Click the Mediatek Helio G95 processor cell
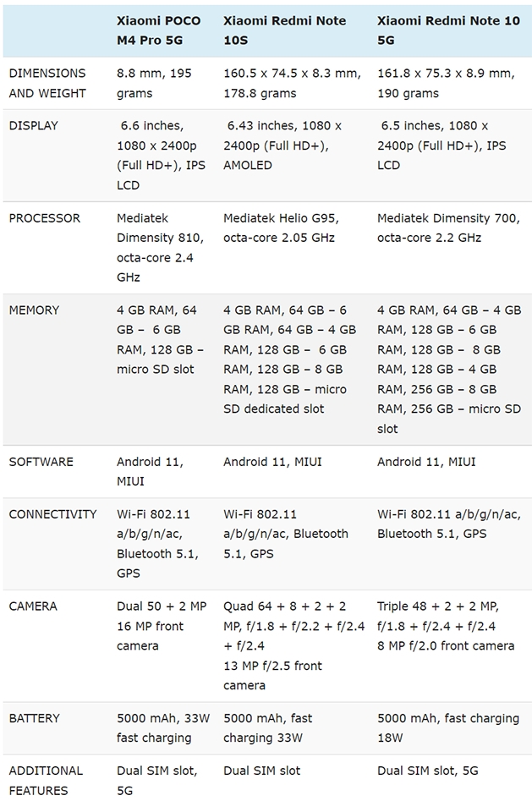This screenshot has width=532, height=812. coord(281,228)
